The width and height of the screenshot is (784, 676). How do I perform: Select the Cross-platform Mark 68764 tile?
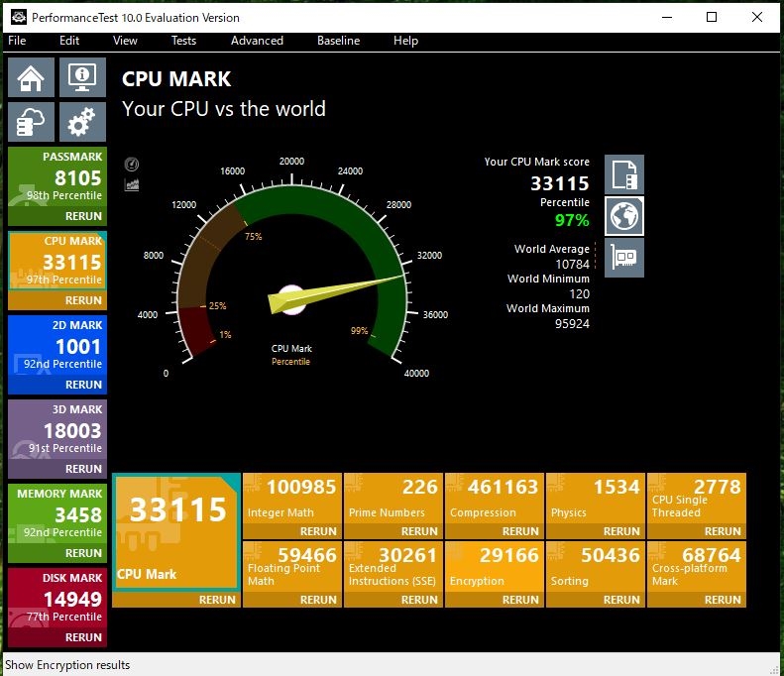(x=697, y=567)
